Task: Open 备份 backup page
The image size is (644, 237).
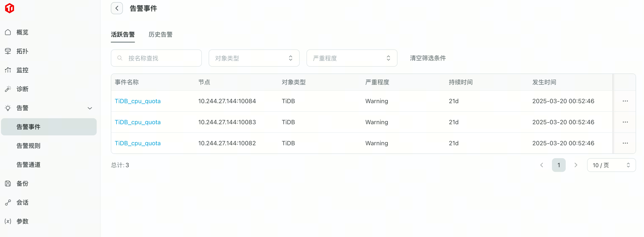Action: [22, 183]
